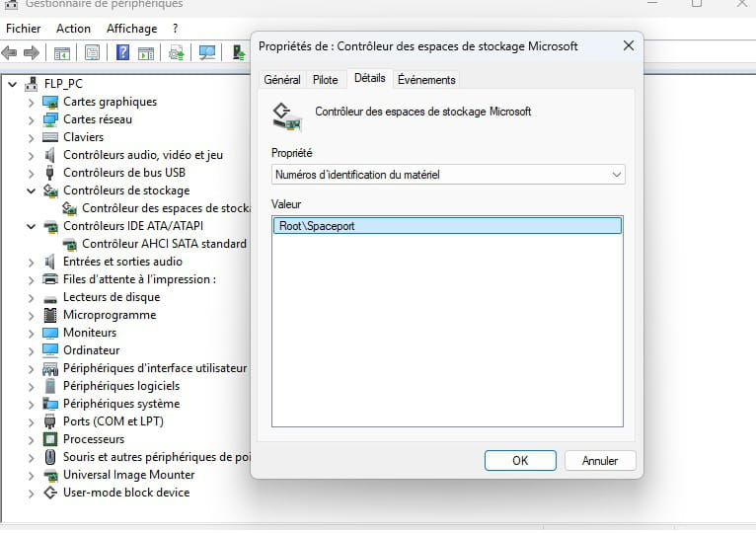Open the Properties sheet toolbar icon

pyautogui.click(x=92, y=52)
